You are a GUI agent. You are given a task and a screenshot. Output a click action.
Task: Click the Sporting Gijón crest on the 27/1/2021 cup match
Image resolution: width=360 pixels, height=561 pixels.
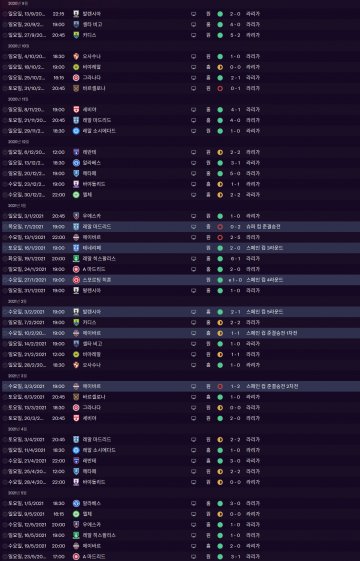point(76,280)
